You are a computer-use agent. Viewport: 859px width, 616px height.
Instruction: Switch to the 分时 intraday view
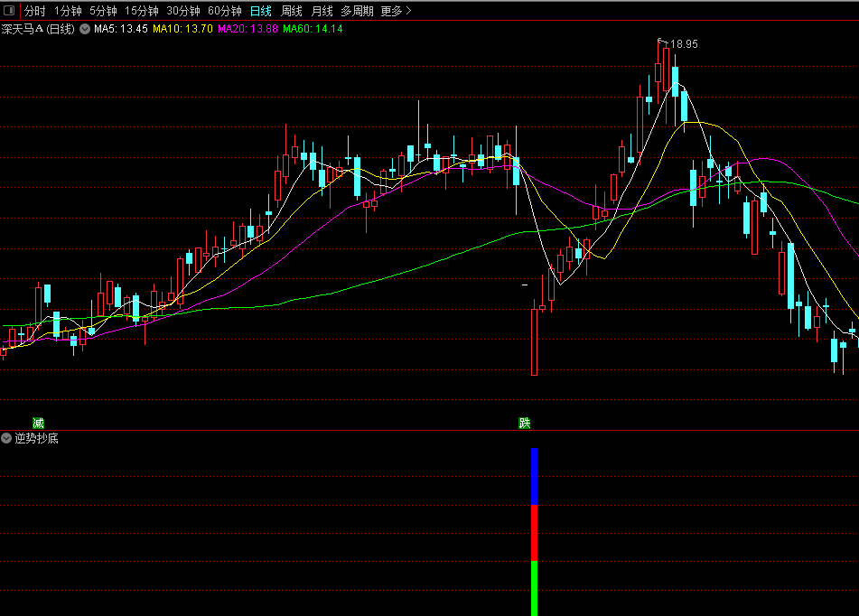tap(34, 11)
